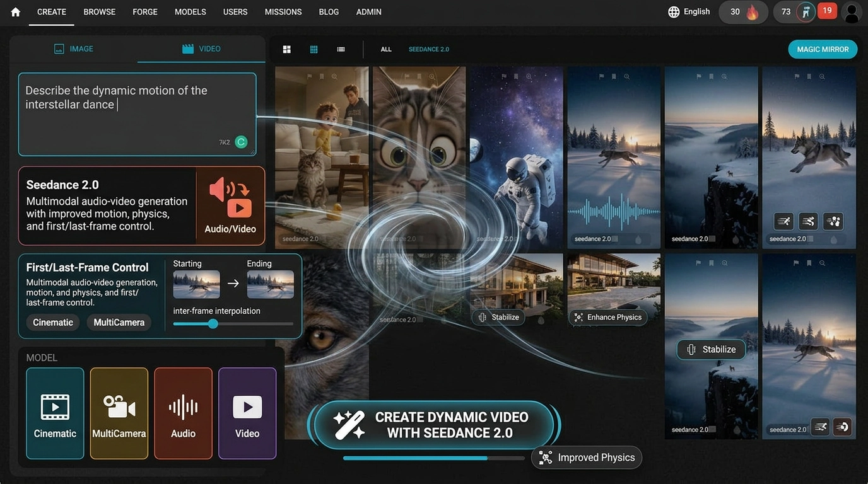This screenshot has height=484, width=868.
Task: Open the BROWSE menu
Action: click(100, 12)
